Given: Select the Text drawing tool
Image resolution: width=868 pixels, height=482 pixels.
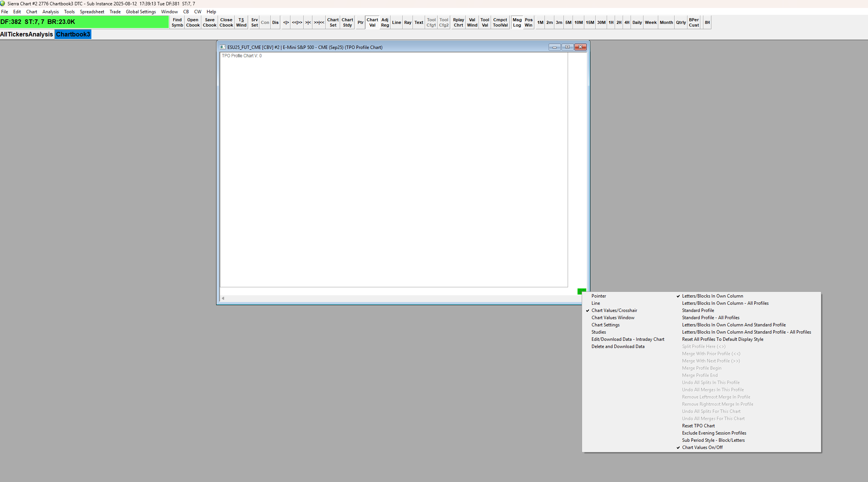Looking at the screenshot, I should [419, 22].
